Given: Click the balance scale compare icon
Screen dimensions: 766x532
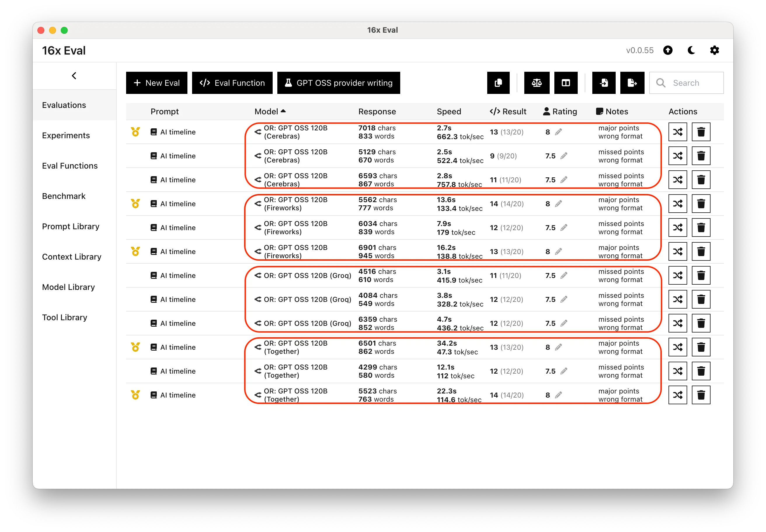Looking at the screenshot, I should (x=537, y=83).
